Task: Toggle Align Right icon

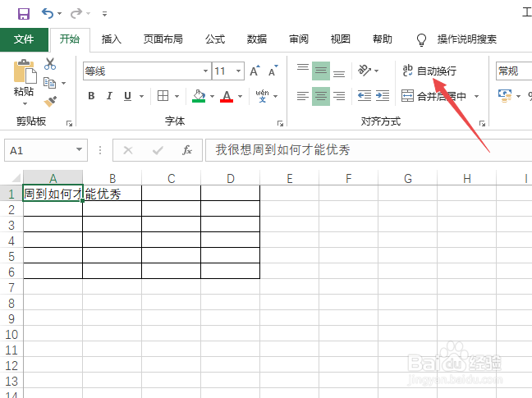Action: tap(339, 96)
